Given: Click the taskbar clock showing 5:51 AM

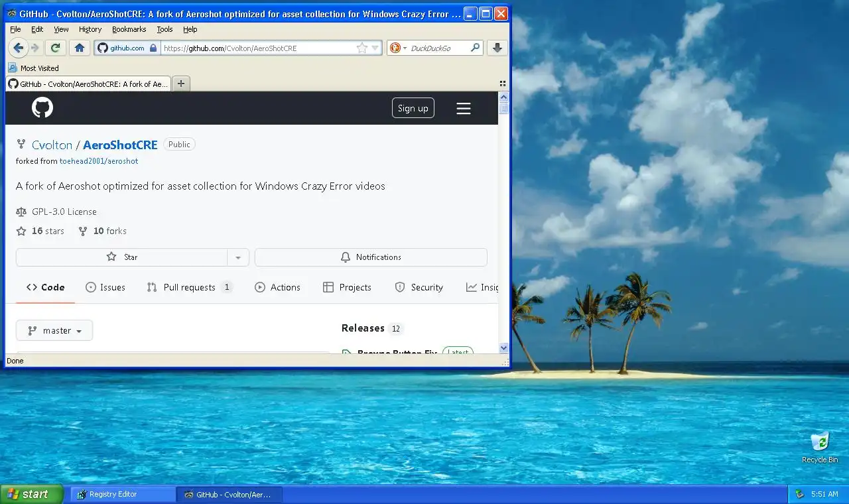Looking at the screenshot, I should (824, 494).
